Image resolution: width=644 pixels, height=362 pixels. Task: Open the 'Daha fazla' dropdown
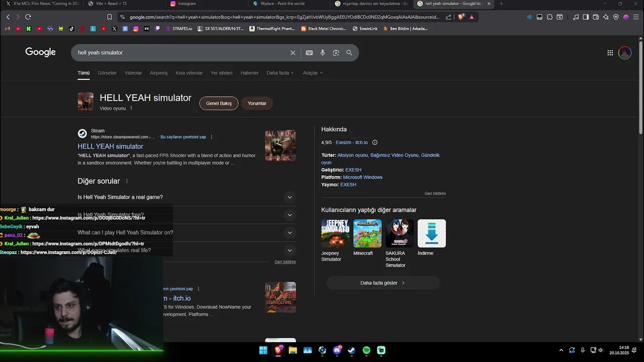click(280, 73)
